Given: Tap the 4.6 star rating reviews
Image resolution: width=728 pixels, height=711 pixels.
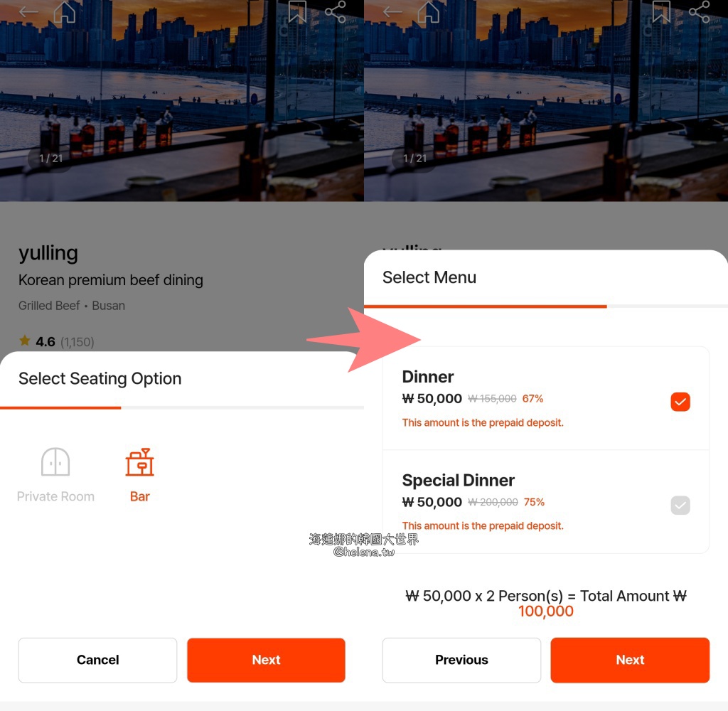Looking at the screenshot, I should [x=56, y=342].
